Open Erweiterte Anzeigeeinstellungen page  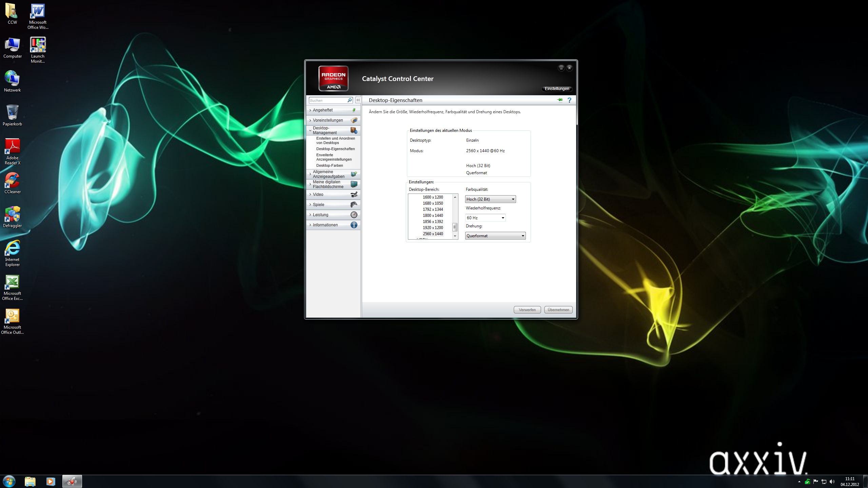[x=334, y=157]
